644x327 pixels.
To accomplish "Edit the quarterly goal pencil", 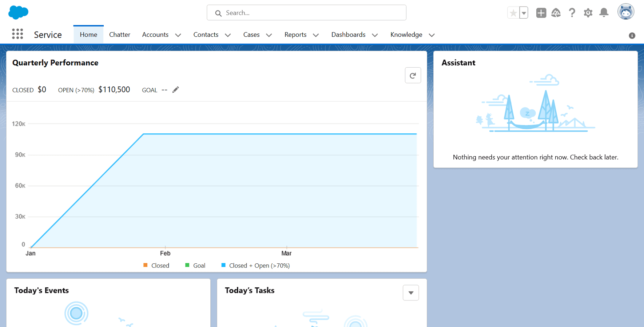I will 176,90.
